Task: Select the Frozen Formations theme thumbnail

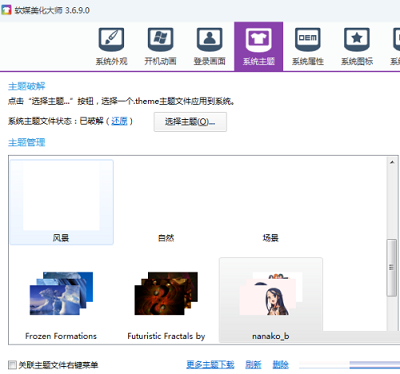Action: pos(61,293)
